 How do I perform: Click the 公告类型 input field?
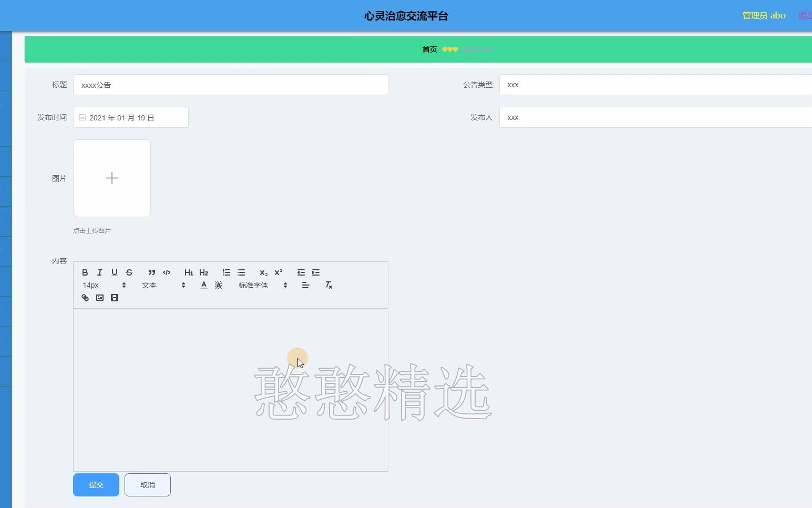655,85
